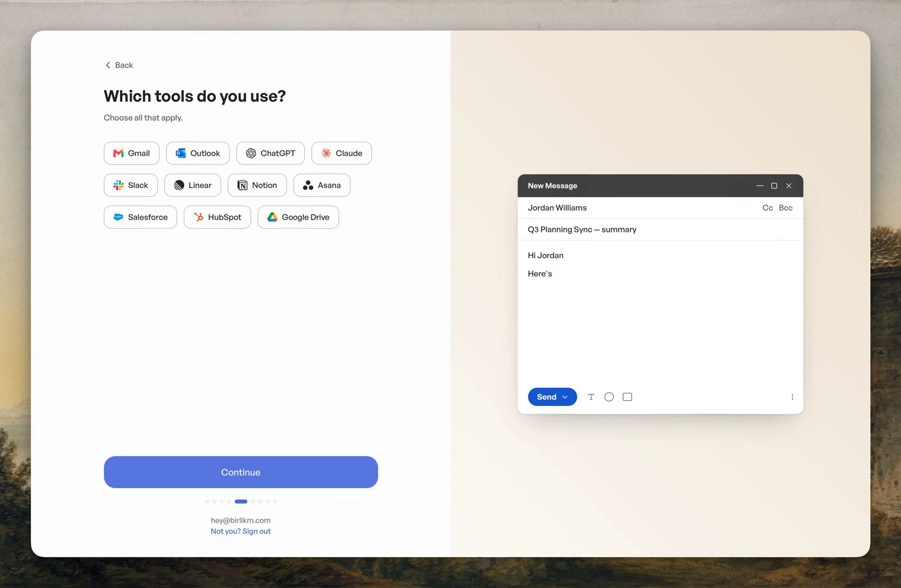Select the Notion tool option
Viewport: 901px width, 588px height.
tap(257, 185)
